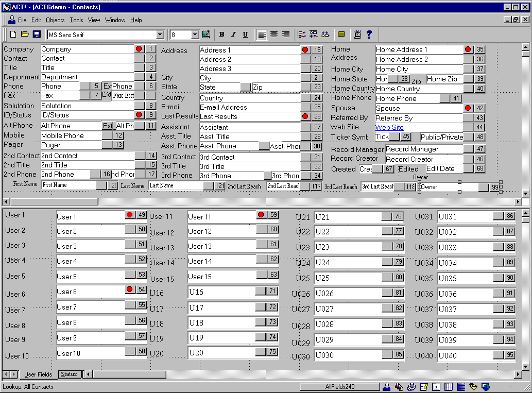Align text right in the toolbar
The image size is (532, 393).
[286, 35]
